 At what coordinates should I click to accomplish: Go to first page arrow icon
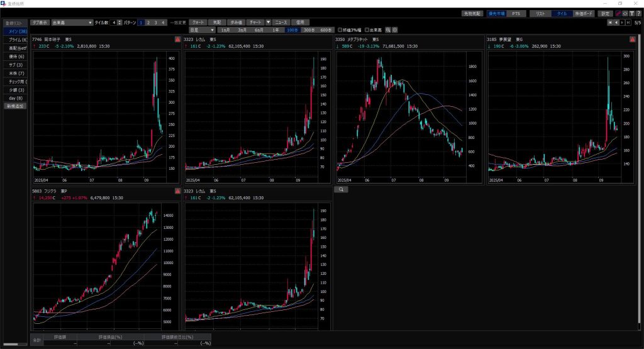(x=609, y=23)
